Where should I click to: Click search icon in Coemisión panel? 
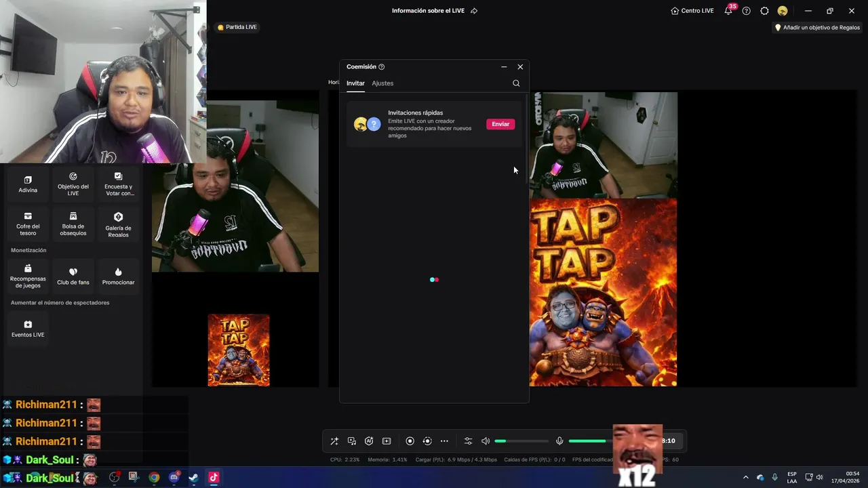[516, 83]
